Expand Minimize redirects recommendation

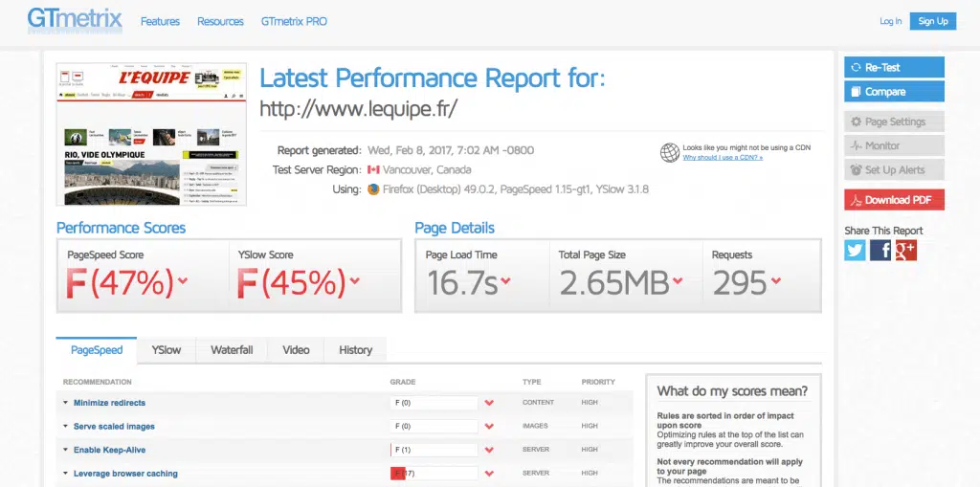click(x=109, y=403)
